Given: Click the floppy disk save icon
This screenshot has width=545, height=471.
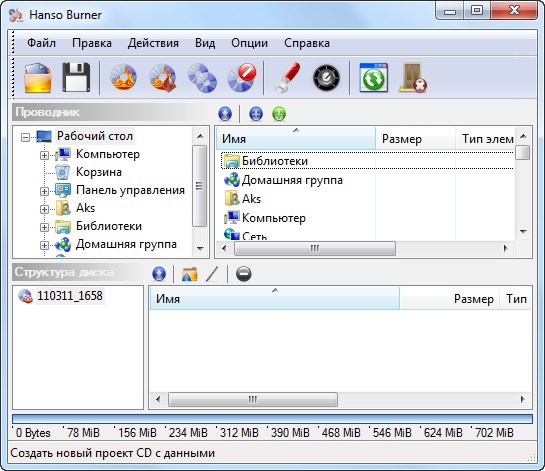Looking at the screenshot, I should point(76,78).
